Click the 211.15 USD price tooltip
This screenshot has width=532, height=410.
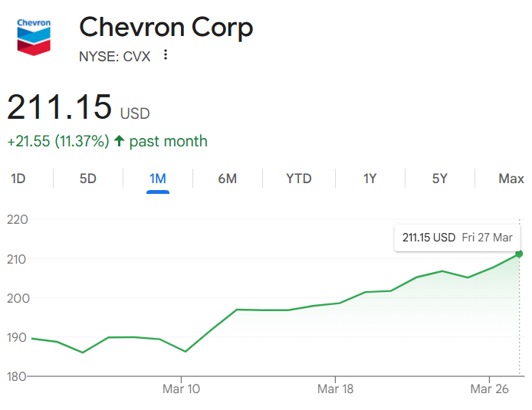[x=457, y=238]
